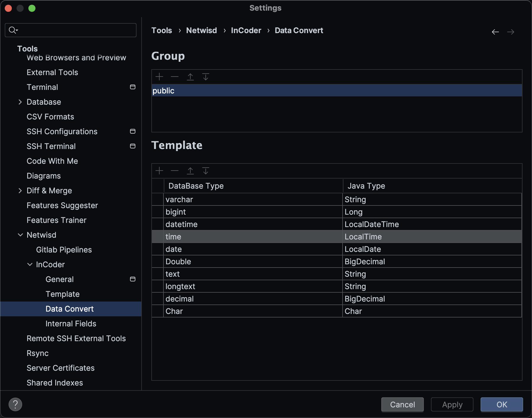Expand the Database tree node

tap(20, 102)
